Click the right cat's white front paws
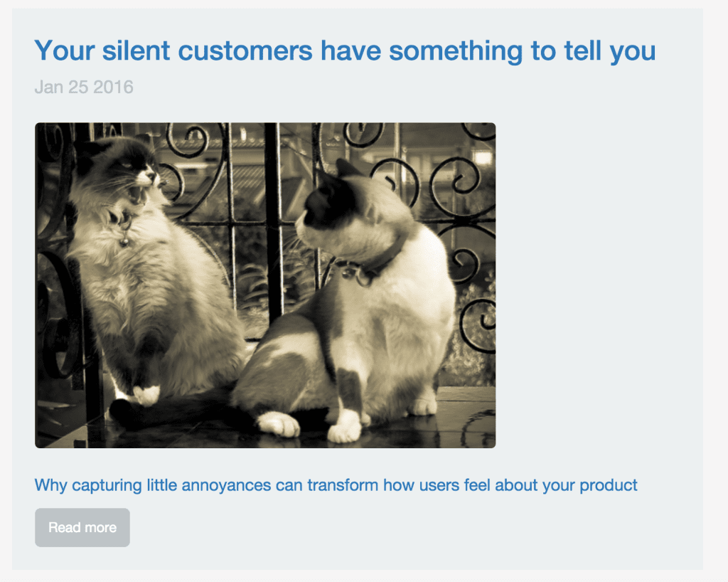This screenshot has height=582, width=728. pos(345,430)
